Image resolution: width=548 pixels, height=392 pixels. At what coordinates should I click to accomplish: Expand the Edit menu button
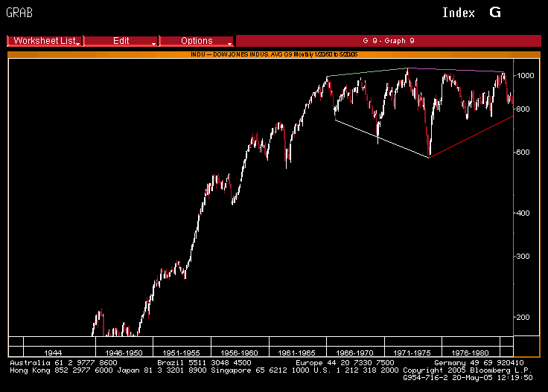121,41
